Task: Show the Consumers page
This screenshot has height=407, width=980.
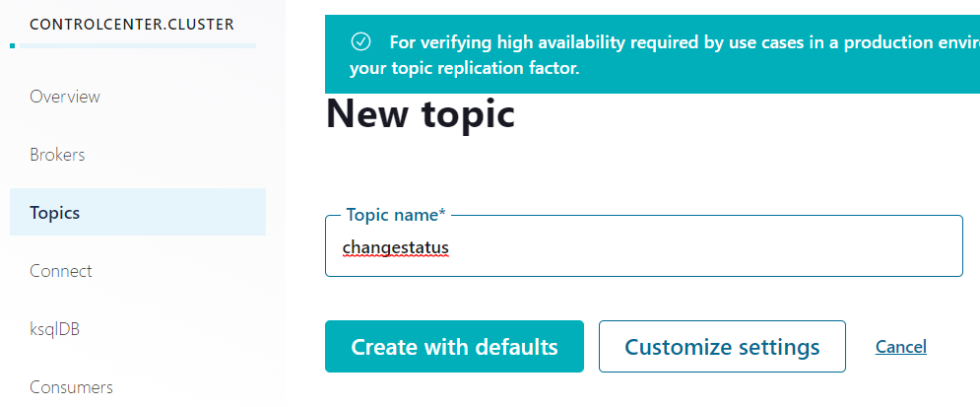Action: pyautogui.click(x=71, y=387)
